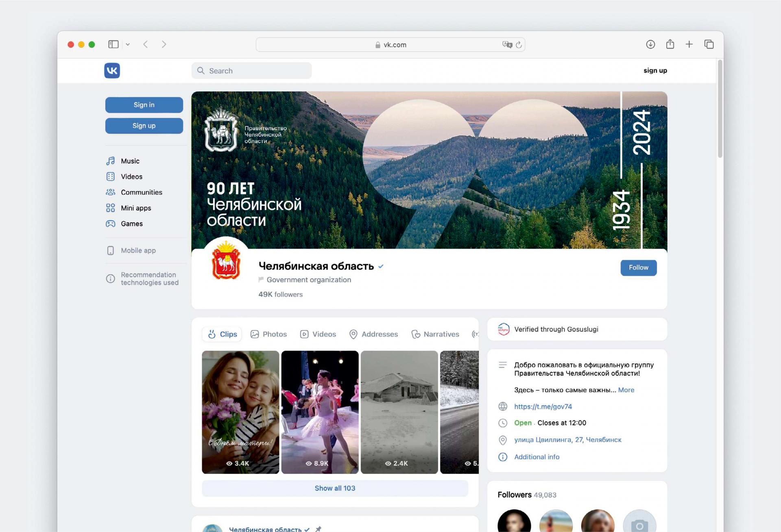Click the Mini apps grid icon
Screen dimensions: 781x532
(111, 208)
